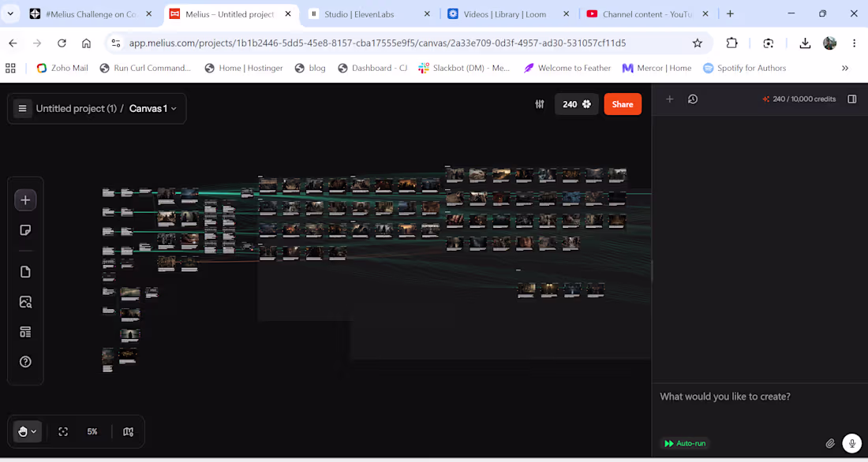Reload the current page
This screenshot has height=462, width=868.
click(62, 43)
